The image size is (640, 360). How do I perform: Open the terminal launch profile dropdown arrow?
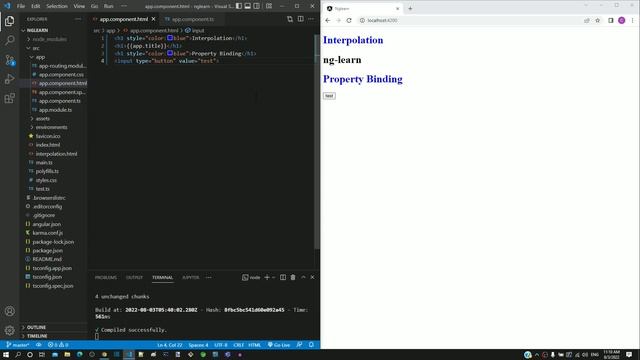[x=273, y=278]
